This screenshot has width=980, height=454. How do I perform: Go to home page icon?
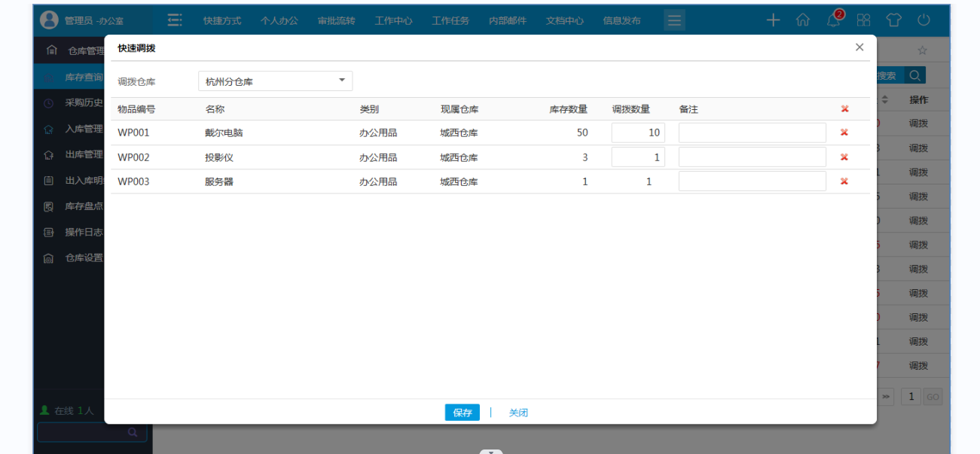(803, 20)
